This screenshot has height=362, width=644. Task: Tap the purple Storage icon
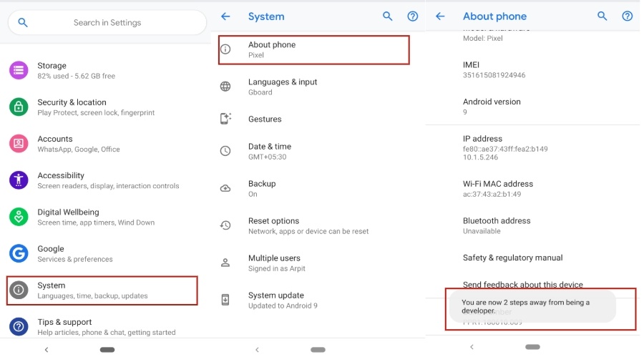pyautogui.click(x=19, y=70)
